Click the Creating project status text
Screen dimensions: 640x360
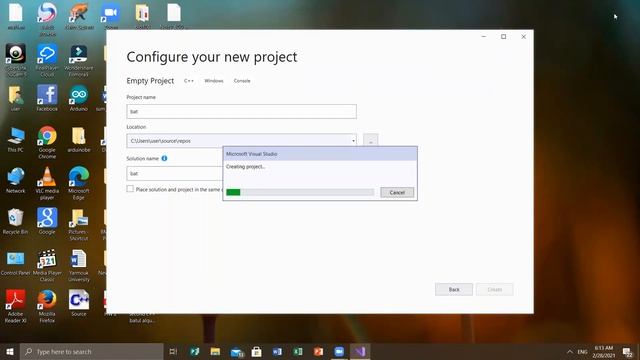245,167
